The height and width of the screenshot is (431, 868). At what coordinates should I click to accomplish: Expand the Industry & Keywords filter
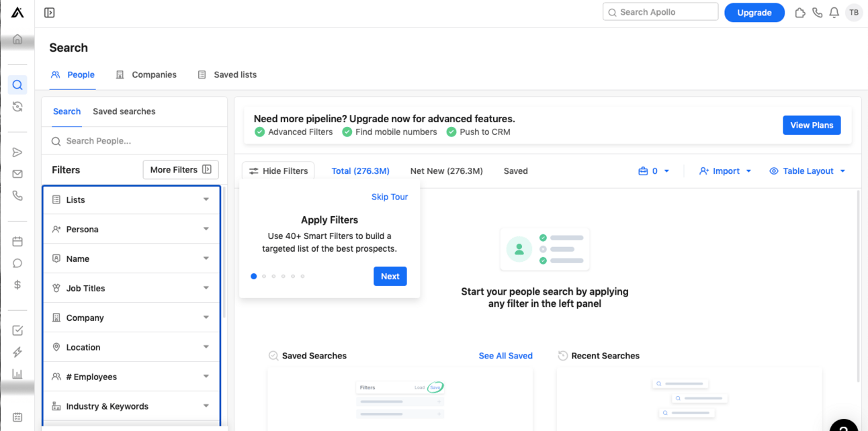pos(132,406)
